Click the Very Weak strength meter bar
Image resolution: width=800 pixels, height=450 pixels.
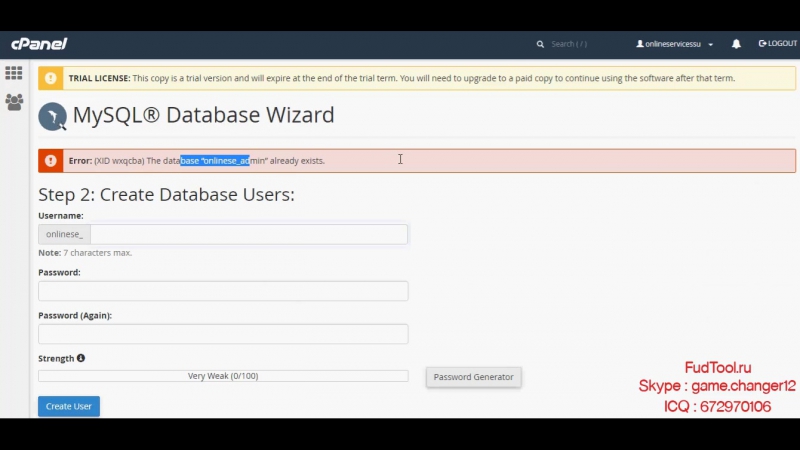pyautogui.click(x=223, y=376)
